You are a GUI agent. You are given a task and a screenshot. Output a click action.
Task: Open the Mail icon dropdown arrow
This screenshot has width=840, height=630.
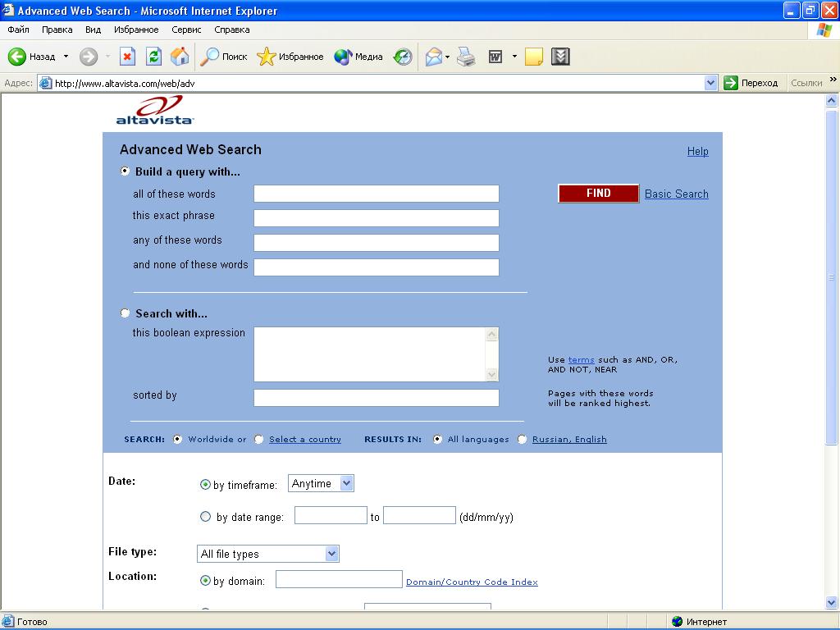(x=447, y=57)
